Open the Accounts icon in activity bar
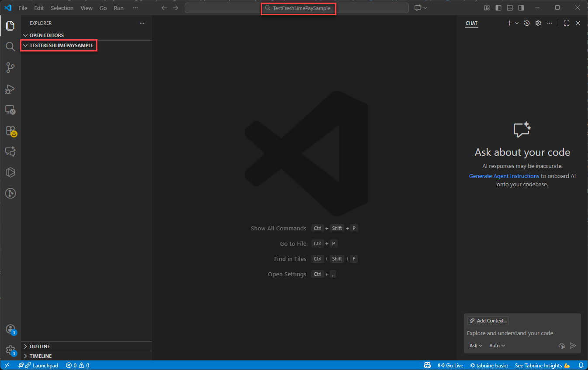588x370 pixels. coord(10,329)
